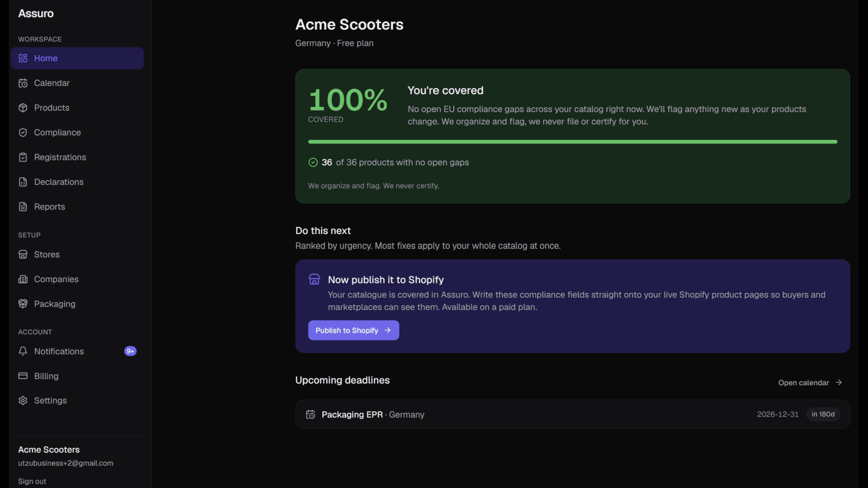Open the Reports menu item
This screenshot has width=868, height=488.
[x=77, y=207]
